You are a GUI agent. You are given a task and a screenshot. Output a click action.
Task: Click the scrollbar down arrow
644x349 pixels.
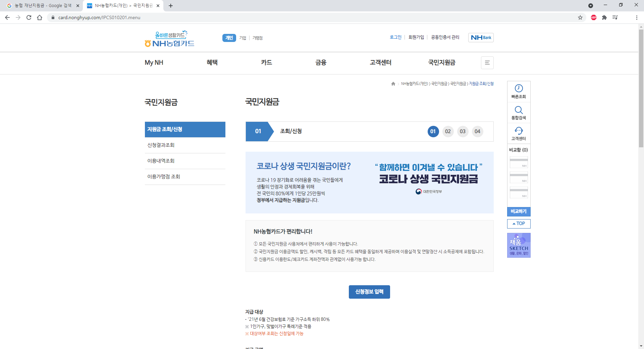click(x=641, y=346)
